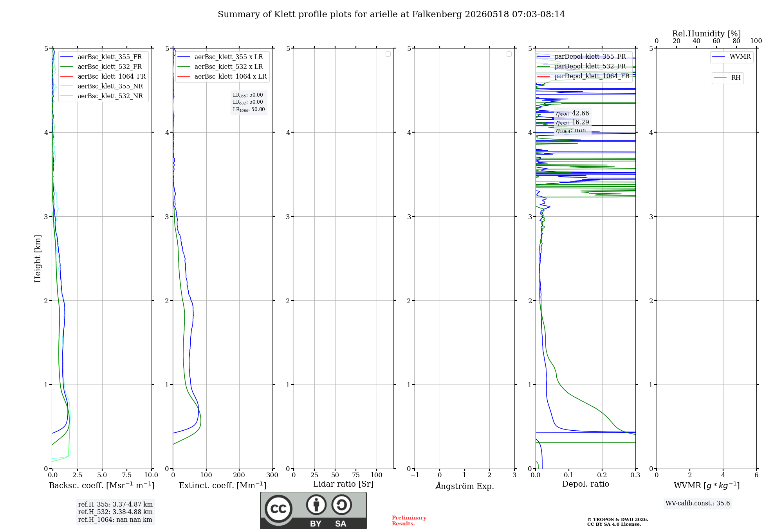Click the empty legend box in Lidar ratio plot
The width and height of the screenshot is (783, 532).
tap(388, 54)
